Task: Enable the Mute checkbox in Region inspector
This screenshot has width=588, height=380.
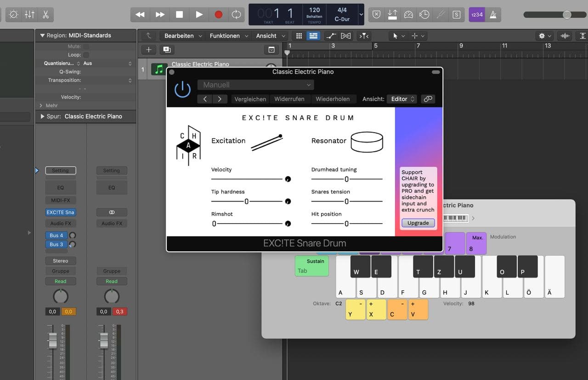Action: tap(86, 46)
